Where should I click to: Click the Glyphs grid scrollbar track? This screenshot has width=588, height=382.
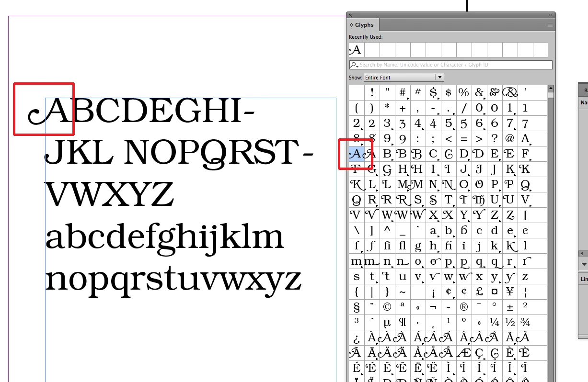click(x=551, y=239)
